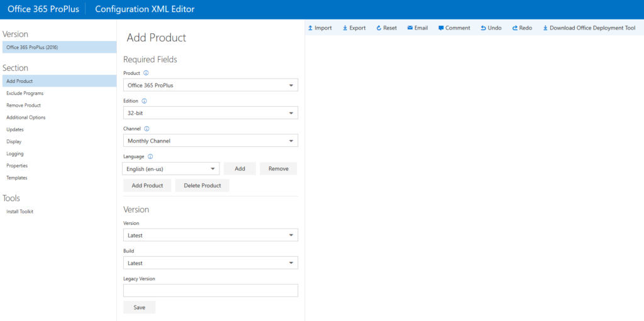This screenshot has height=321, width=644.
Task: Click the Delete Product button
Action: pyautogui.click(x=202, y=185)
